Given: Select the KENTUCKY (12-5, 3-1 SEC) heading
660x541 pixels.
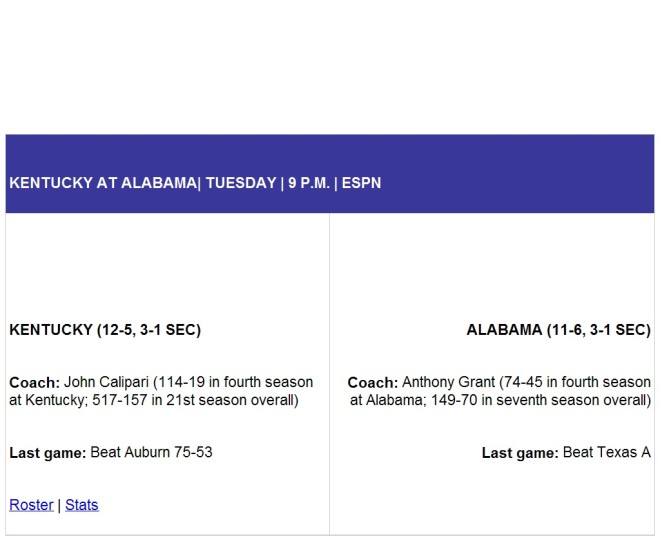Looking at the screenshot, I should [x=105, y=330].
